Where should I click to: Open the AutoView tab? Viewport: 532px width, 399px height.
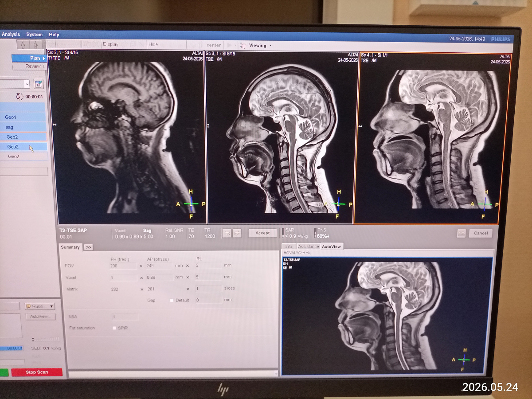331,246
